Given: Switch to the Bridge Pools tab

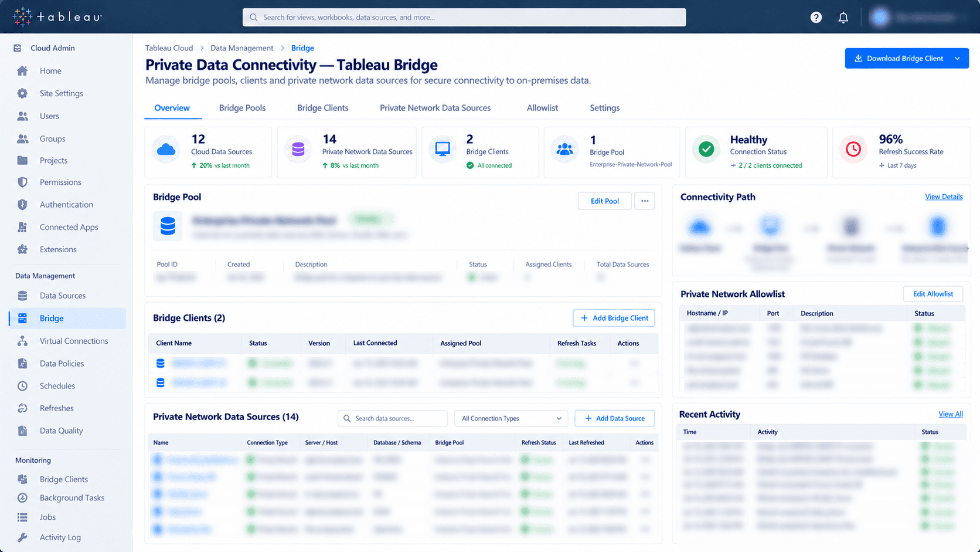Looking at the screenshot, I should click(x=242, y=108).
